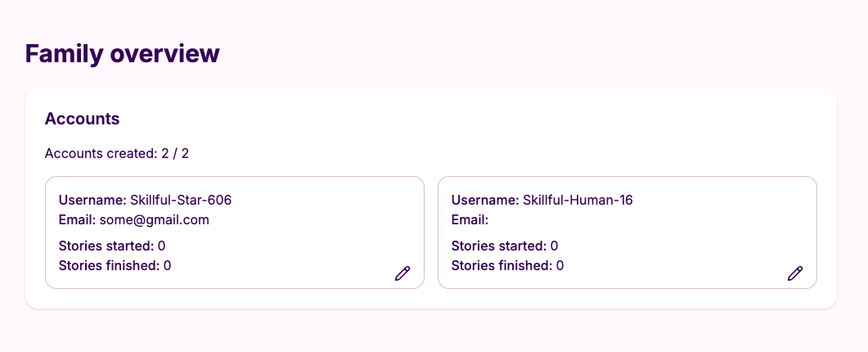Image resolution: width=868 pixels, height=352 pixels.
Task: Click the Username label in first card
Action: point(92,200)
